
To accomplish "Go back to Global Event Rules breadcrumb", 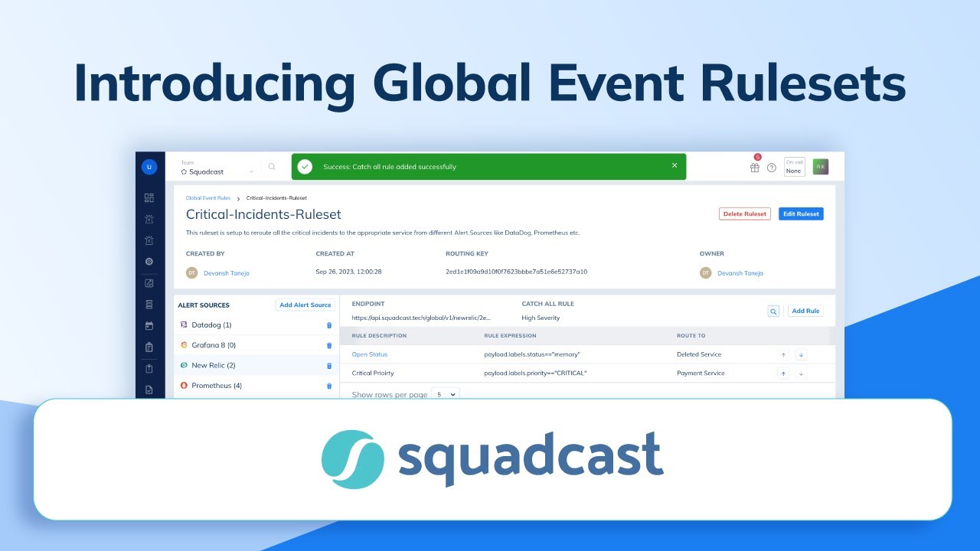I will (208, 198).
